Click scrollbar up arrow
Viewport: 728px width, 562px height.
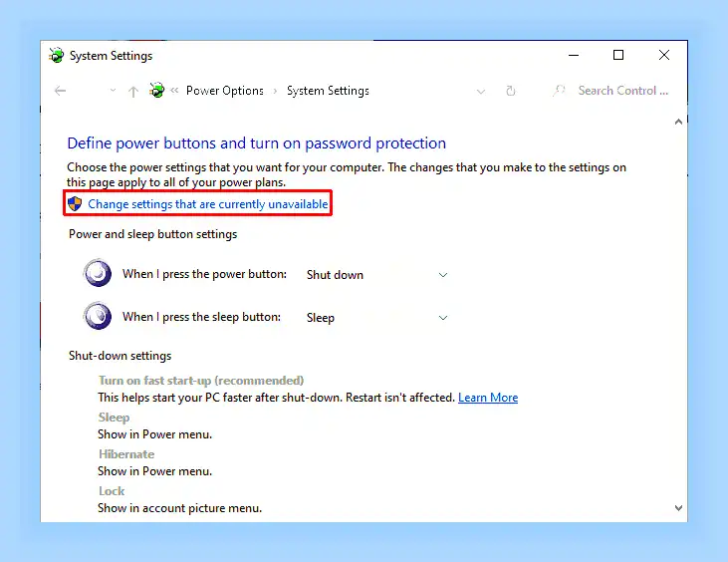pyautogui.click(x=678, y=122)
